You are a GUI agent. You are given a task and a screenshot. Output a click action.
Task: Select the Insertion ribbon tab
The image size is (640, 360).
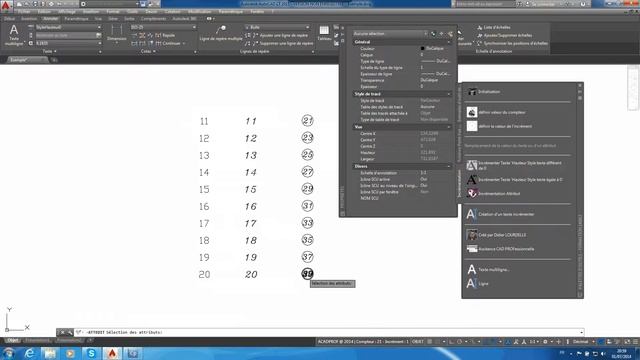[x=29, y=19]
